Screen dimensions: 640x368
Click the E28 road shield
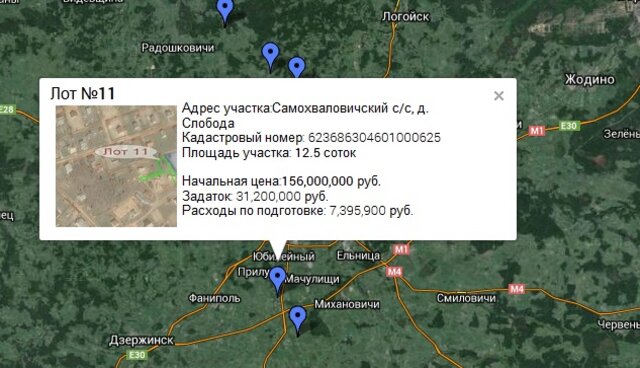7,109
